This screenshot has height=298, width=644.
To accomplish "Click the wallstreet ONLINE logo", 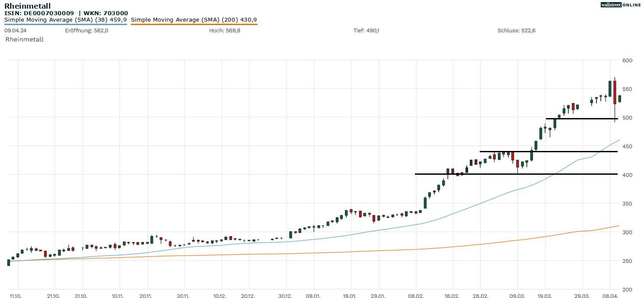I will [621, 5].
